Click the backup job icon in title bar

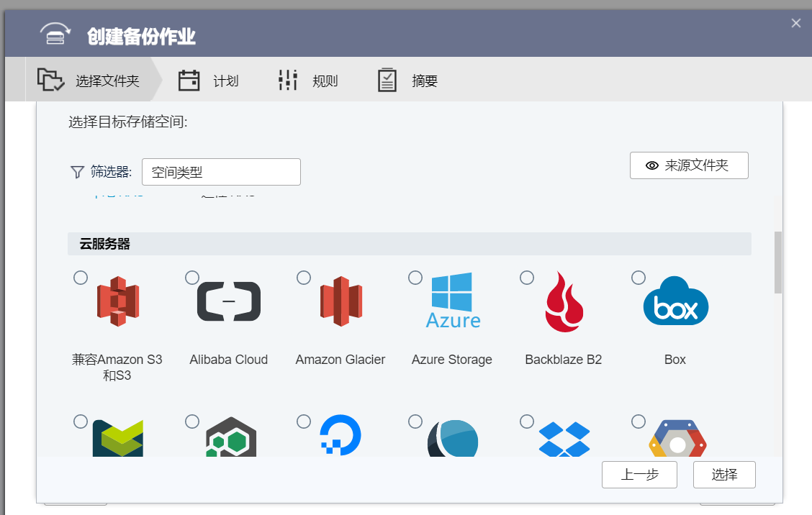pos(55,34)
